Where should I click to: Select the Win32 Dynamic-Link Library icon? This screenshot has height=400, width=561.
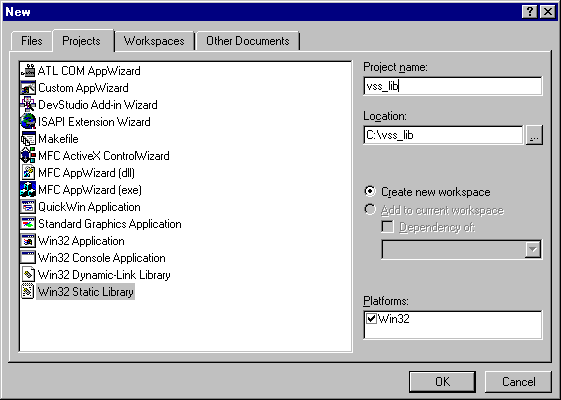point(28,275)
